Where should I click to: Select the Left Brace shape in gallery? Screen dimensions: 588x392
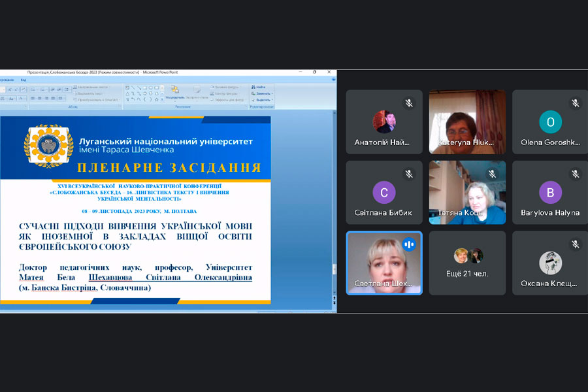pos(145,100)
